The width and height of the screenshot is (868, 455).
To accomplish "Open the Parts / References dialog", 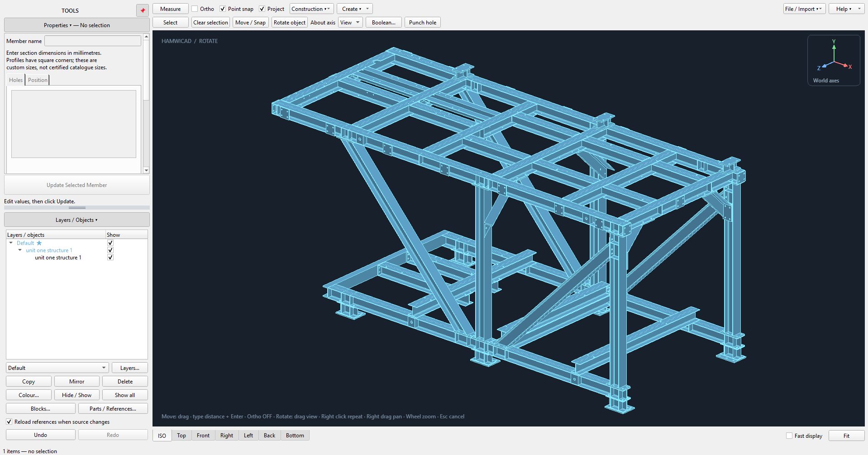I will tap(113, 409).
